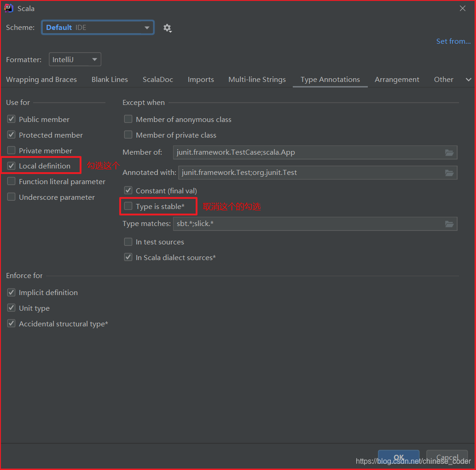Switch to Wrapping and Braces tab
This screenshot has height=470, width=476.
[41, 80]
